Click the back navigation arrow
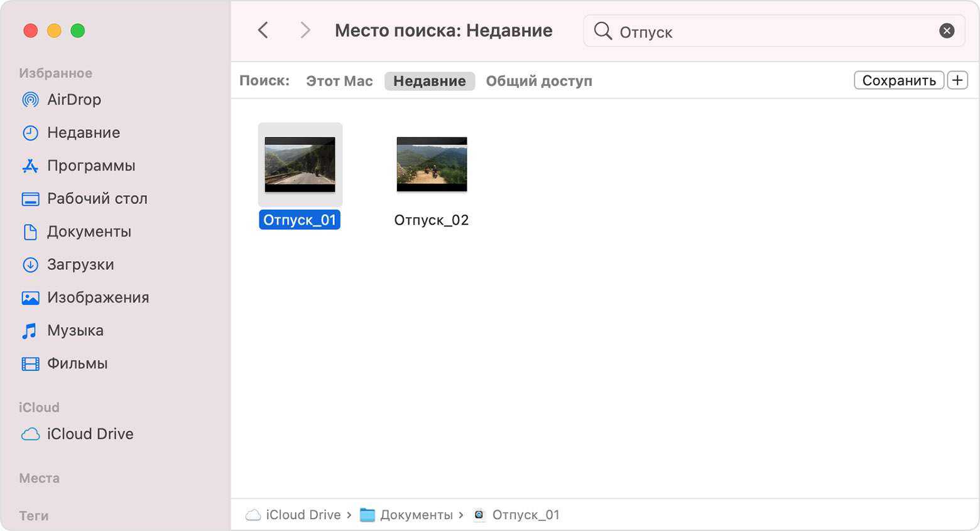Image resolution: width=980 pixels, height=531 pixels. pyautogui.click(x=263, y=30)
